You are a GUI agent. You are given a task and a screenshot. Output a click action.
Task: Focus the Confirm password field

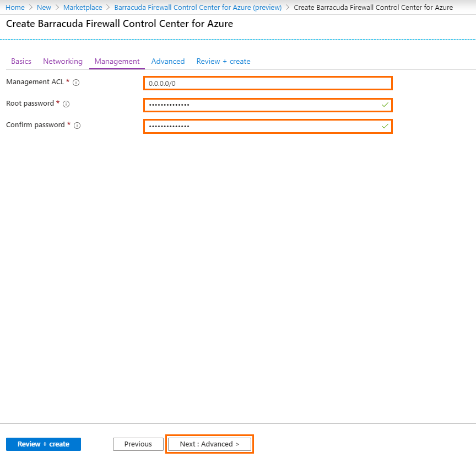tap(268, 126)
